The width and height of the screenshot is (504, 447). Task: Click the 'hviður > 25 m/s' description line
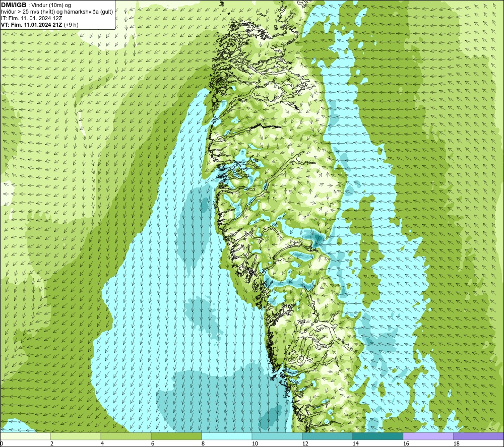tap(57, 12)
